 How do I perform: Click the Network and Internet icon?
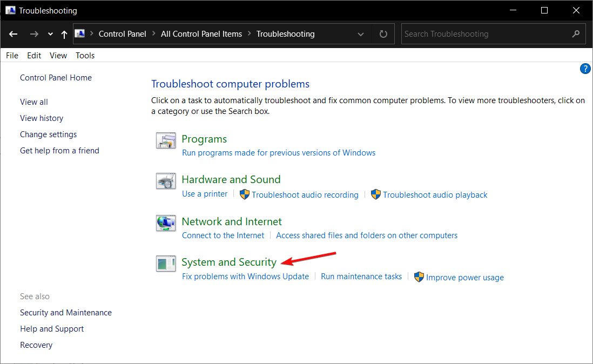pos(166,223)
